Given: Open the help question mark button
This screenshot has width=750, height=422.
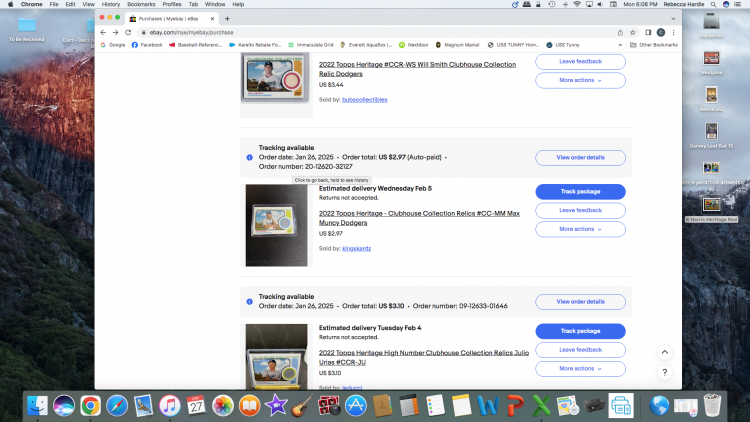Looking at the screenshot, I should (x=664, y=372).
